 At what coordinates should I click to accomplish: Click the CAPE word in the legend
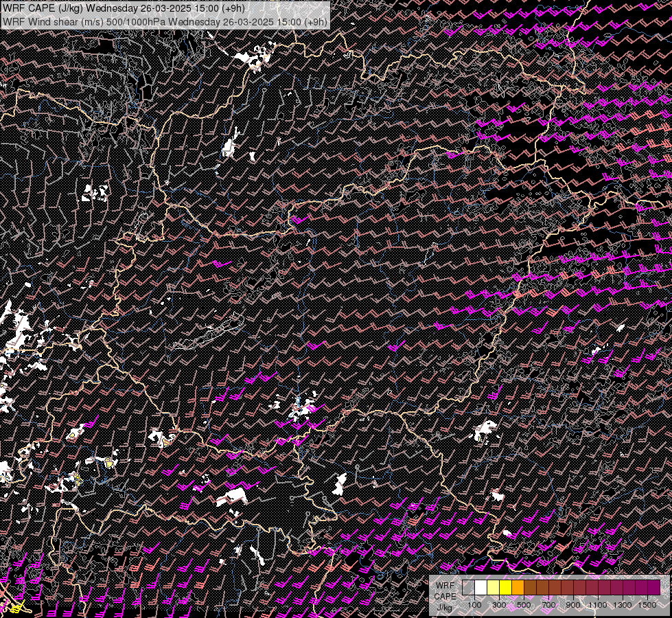(445, 597)
